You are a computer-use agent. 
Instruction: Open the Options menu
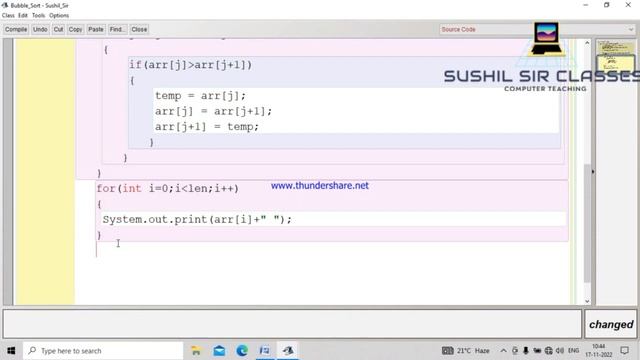(59, 16)
